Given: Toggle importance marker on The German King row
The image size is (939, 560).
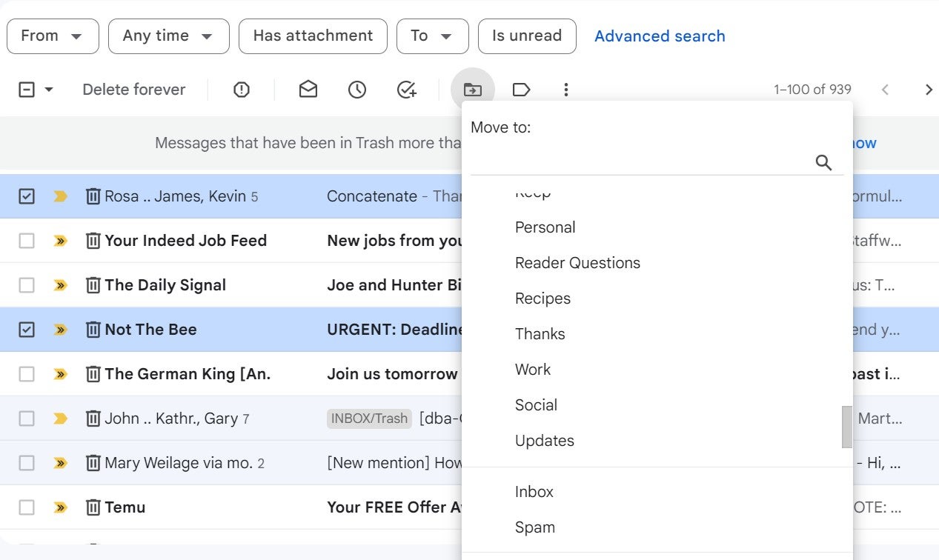Looking at the screenshot, I should 60,374.
